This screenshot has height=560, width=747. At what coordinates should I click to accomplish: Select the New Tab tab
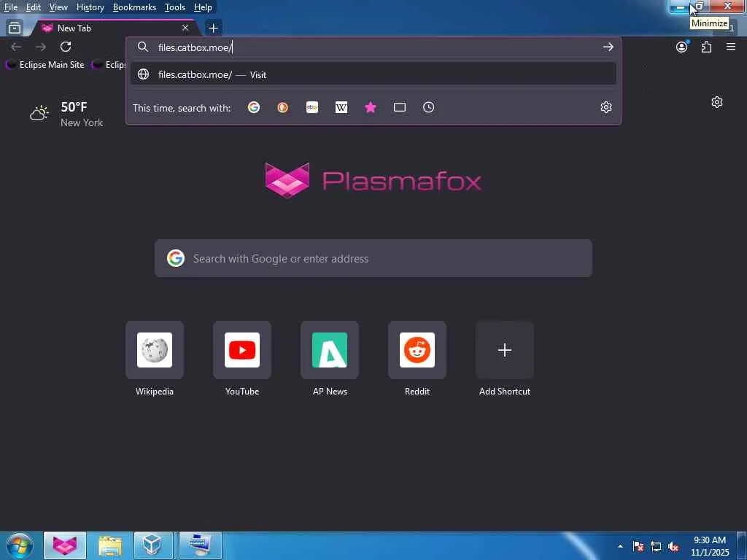tap(115, 28)
